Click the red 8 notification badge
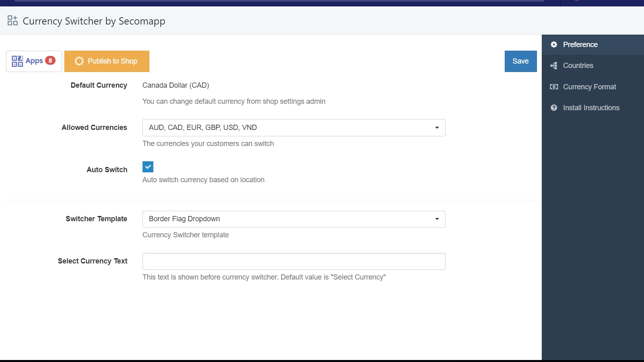The width and height of the screenshot is (644, 362). coord(50,61)
